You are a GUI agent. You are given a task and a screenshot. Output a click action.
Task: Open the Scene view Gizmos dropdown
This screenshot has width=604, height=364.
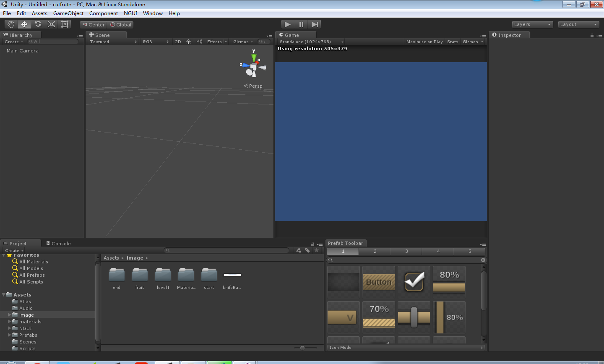(243, 42)
